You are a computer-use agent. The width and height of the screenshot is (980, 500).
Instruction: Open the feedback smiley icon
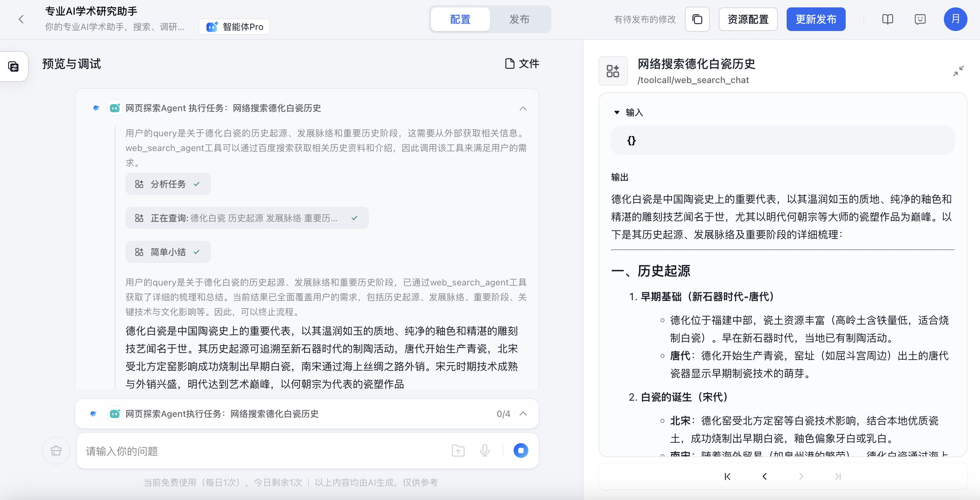tap(919, 19)
